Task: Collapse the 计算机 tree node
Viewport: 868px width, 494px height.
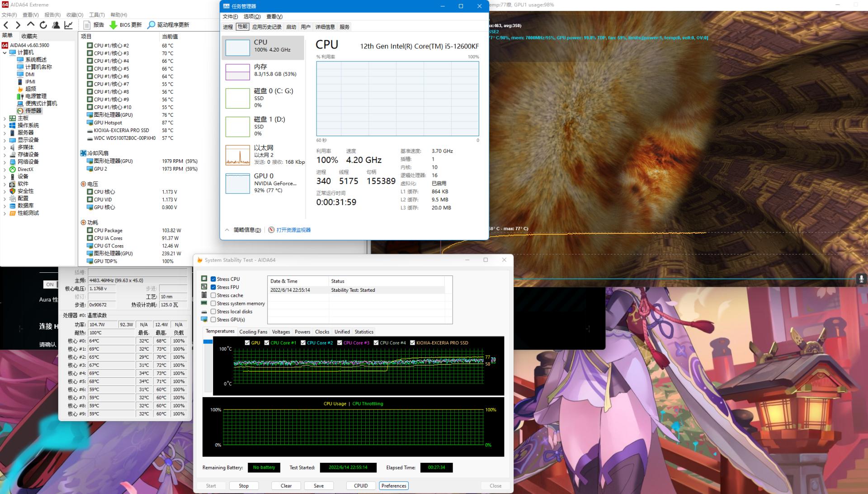Action: (x=5, y=52)
